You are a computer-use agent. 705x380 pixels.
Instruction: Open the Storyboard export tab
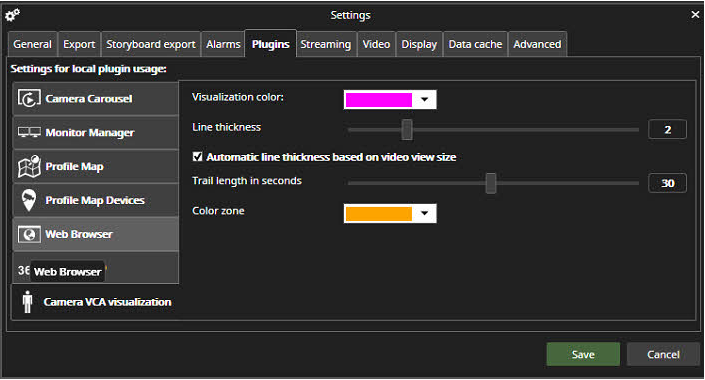click(x=151, y=44)
